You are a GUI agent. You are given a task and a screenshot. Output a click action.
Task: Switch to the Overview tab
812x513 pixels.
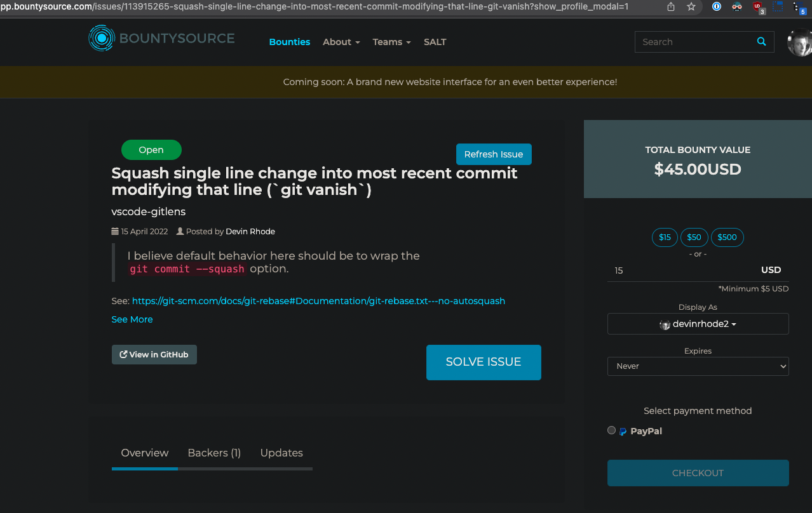coord(145,453)
